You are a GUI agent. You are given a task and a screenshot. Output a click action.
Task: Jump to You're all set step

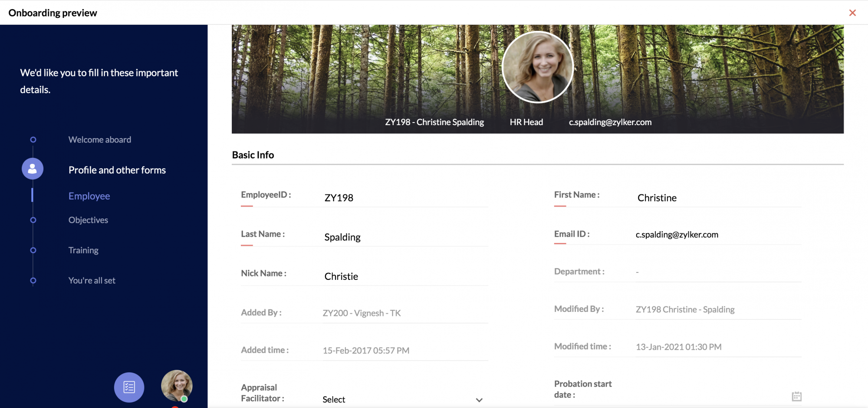(92, 281)
